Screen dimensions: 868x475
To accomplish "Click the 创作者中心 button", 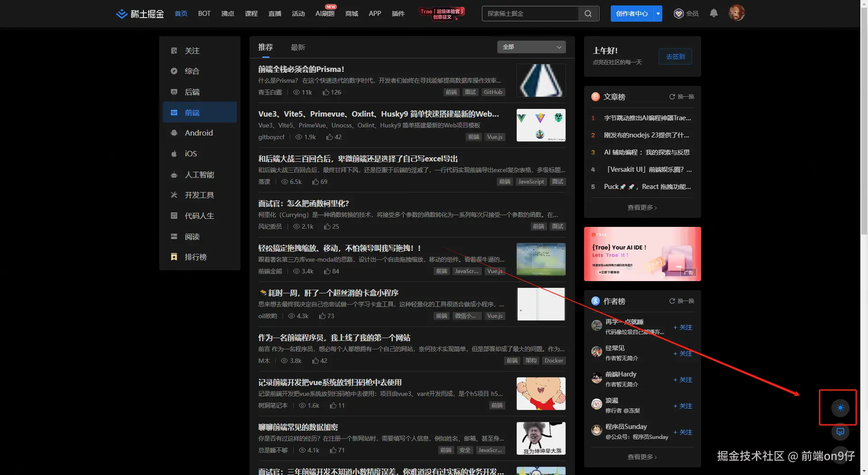I will coord(632,14).
